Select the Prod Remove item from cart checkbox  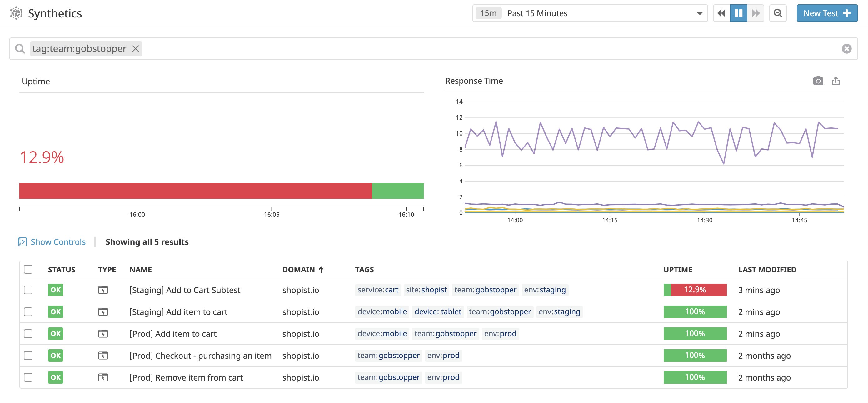pos(28,377)
